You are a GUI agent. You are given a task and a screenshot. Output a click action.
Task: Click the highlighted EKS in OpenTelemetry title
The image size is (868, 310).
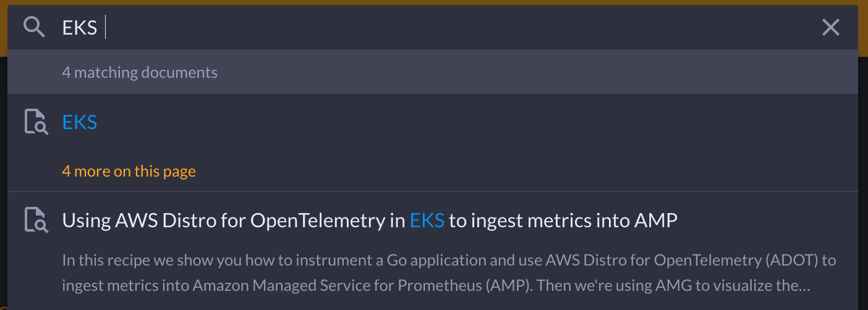coord(427,220)
